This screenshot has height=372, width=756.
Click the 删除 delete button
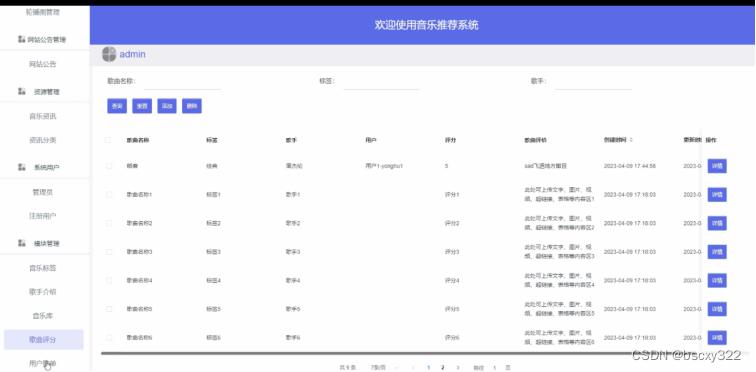(192, 106)
